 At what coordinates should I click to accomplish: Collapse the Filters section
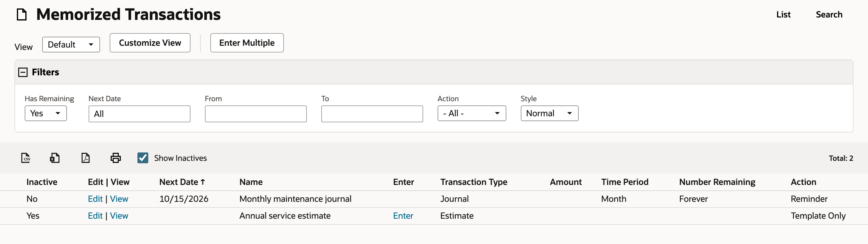coord(23,72)
